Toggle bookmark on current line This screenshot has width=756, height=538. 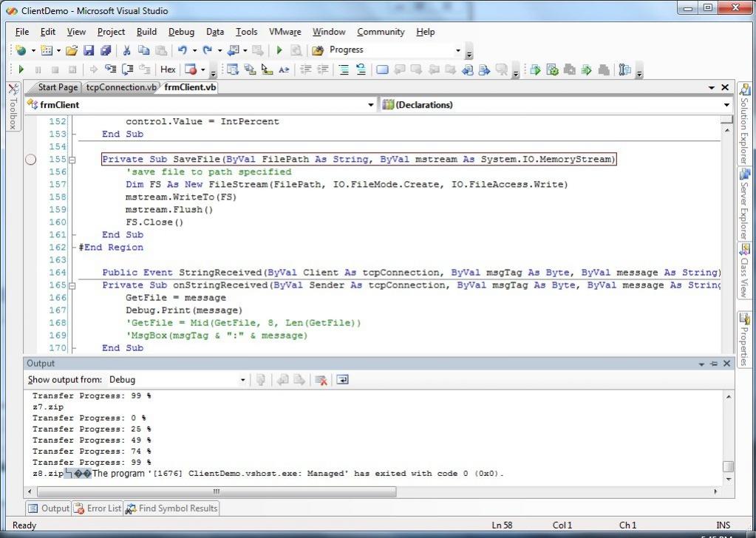click(x=382, y=69)
